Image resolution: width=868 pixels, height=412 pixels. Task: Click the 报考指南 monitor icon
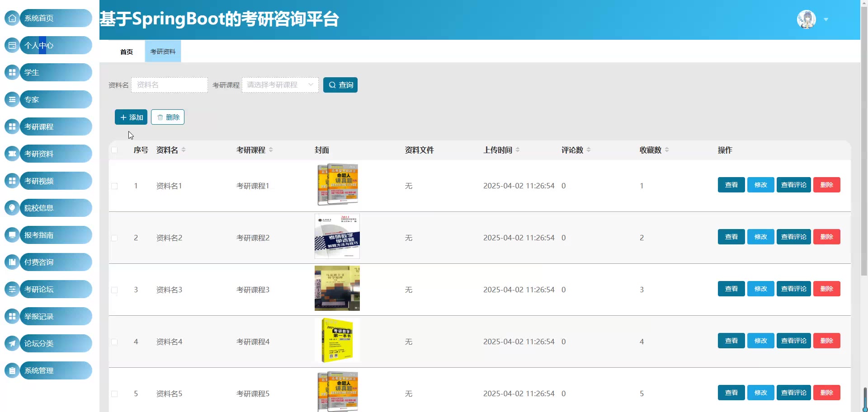click(12, 235)
